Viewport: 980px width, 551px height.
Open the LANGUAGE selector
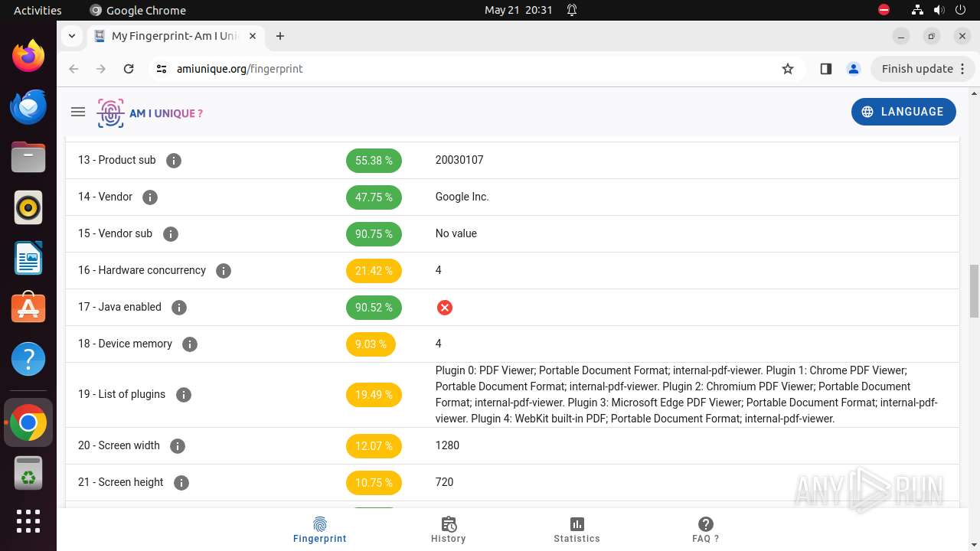point(903,112)
